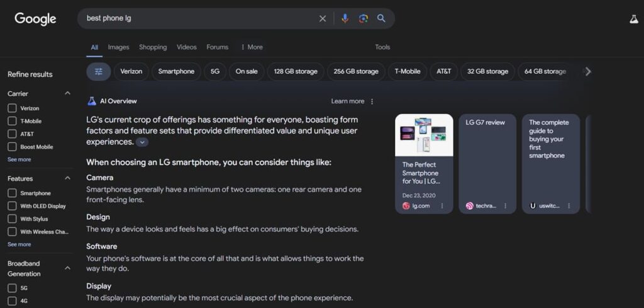Click the magnifying glass search icon

(381, 18)
